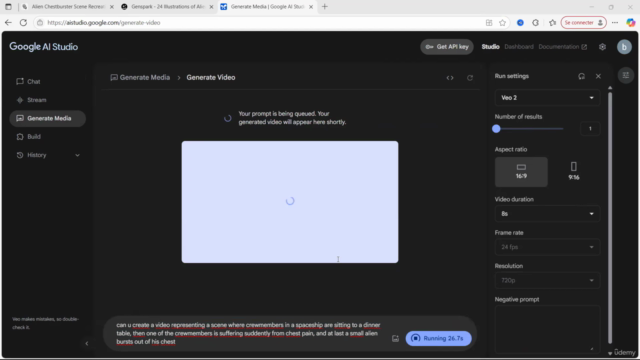Click the refresh icon beside get code

point(470,78)
